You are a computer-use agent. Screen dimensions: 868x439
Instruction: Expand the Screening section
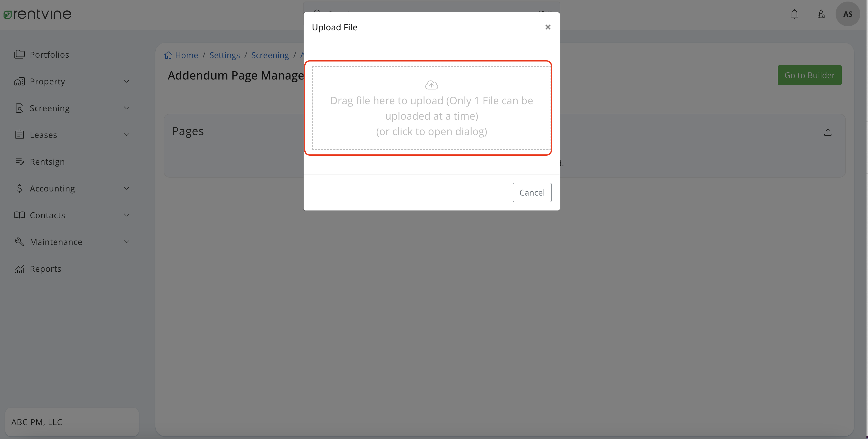tap(126, 108)
